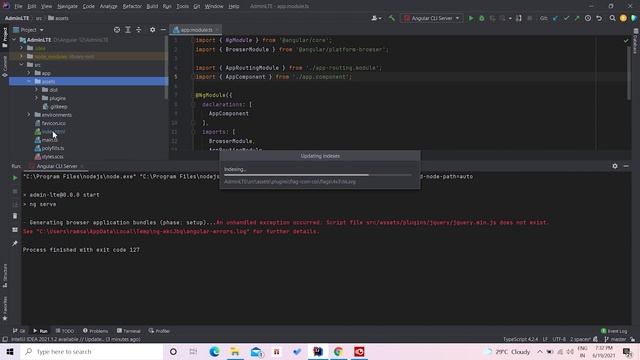This screenshot has height=360, width=640.
Task: Click the green Run button in top toolbar
Action: coord(471,18)
